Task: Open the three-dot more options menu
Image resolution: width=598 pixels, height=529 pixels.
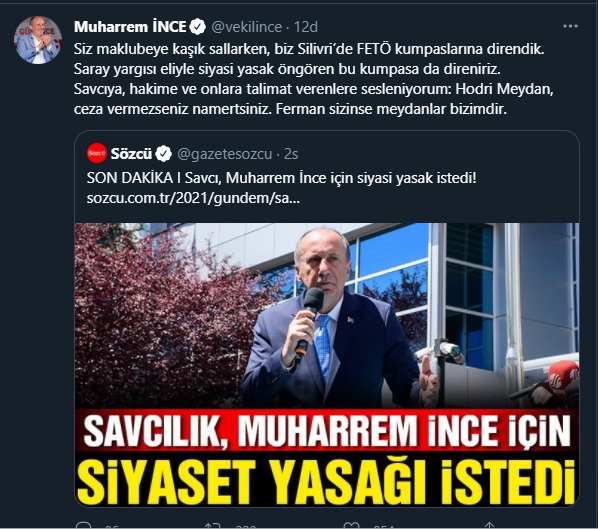Action: pyautogui.click(x=570, y=26)
